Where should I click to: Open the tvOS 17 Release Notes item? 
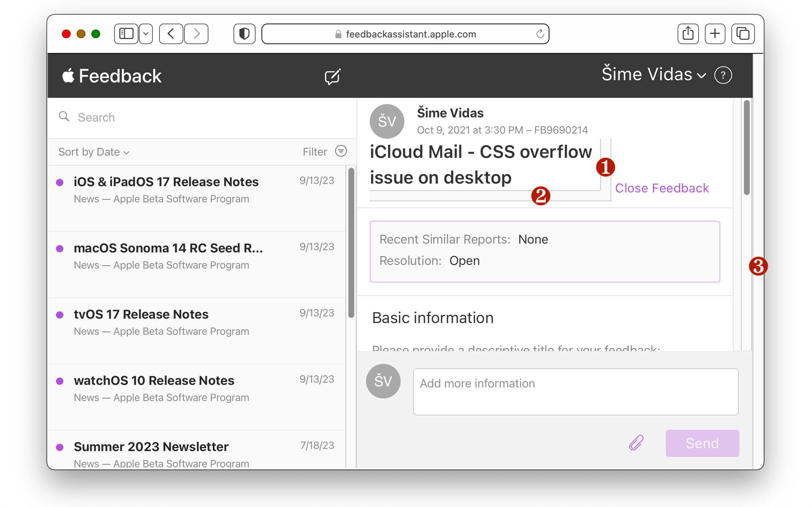tap(141, 315)
